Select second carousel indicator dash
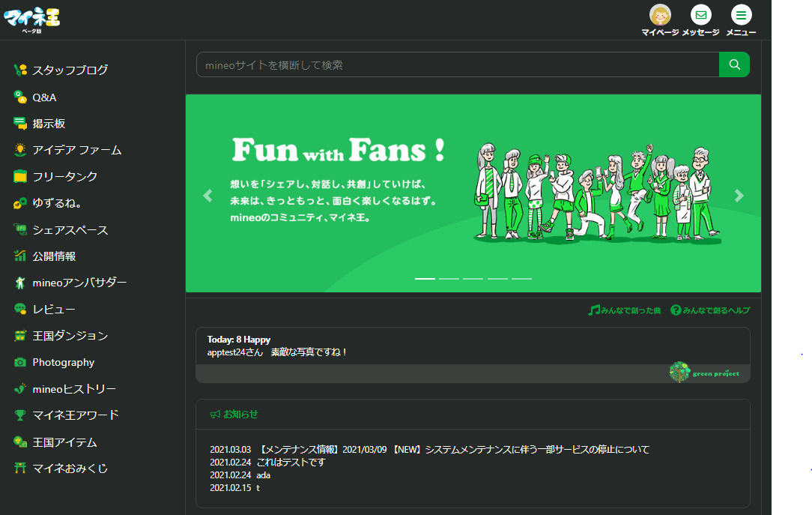 pos(449,279)
